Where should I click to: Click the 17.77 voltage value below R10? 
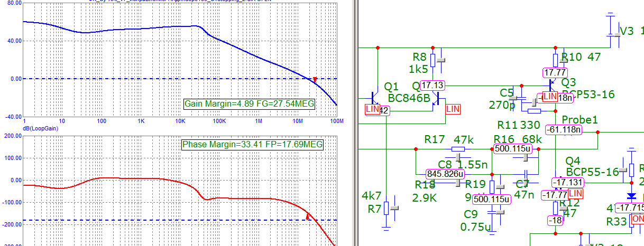[x=555, y=72]
